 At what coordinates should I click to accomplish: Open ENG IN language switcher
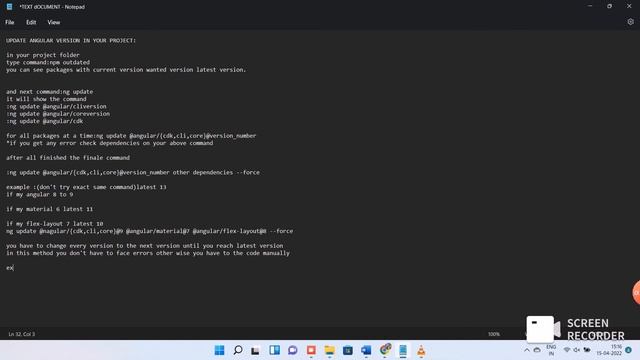551,350
